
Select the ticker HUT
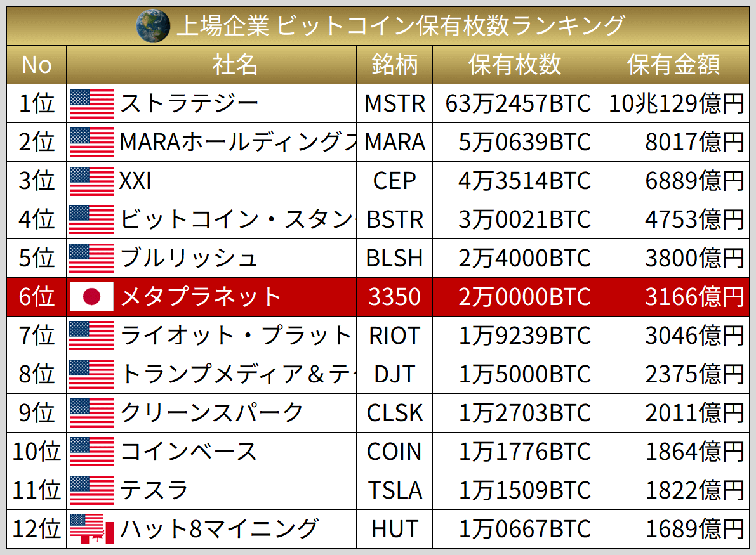tap(394, 529)
